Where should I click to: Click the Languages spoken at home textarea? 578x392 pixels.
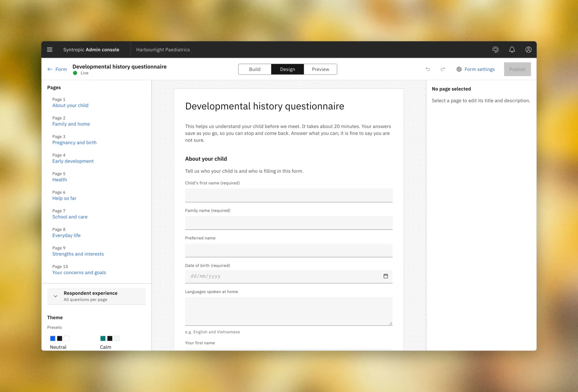coord(289,311)
